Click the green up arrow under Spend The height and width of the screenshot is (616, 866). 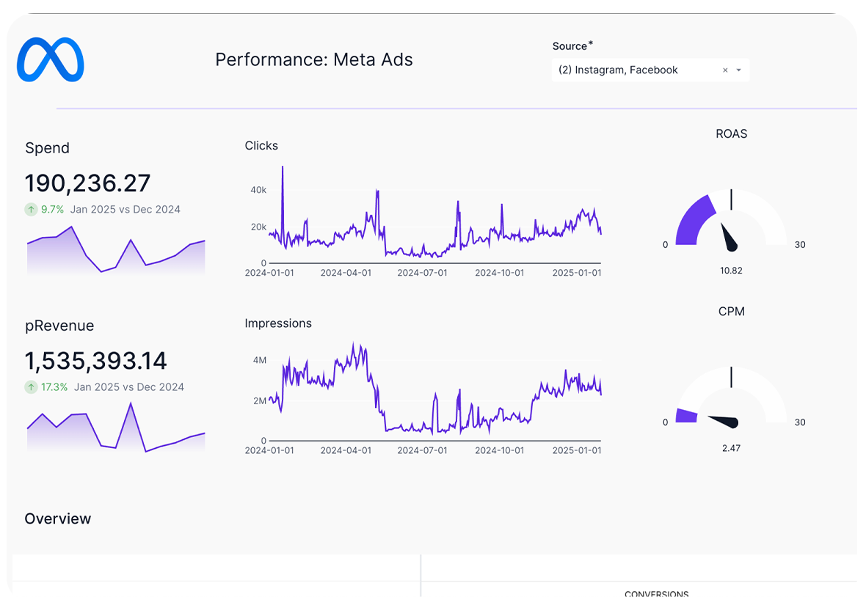(x=31, y=210)
